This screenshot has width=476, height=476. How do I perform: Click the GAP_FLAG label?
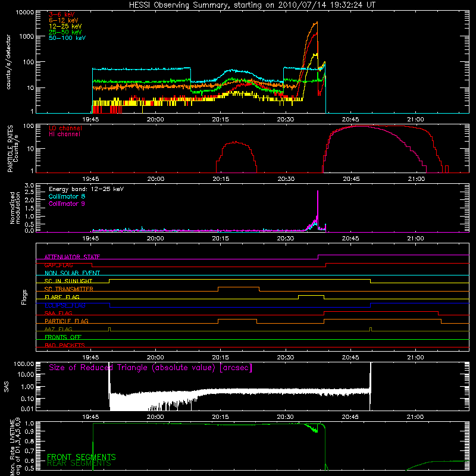[x=58, y=265]
